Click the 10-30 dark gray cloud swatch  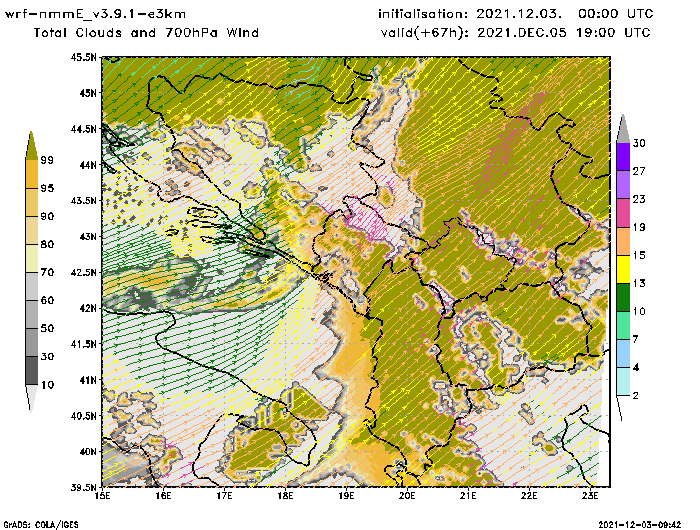(x=31, y=371)
